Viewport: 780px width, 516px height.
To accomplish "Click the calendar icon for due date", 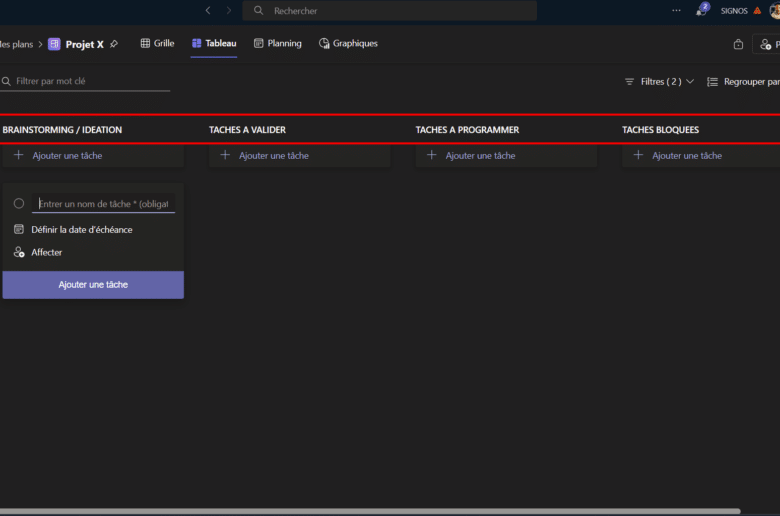I will (19, 229).
